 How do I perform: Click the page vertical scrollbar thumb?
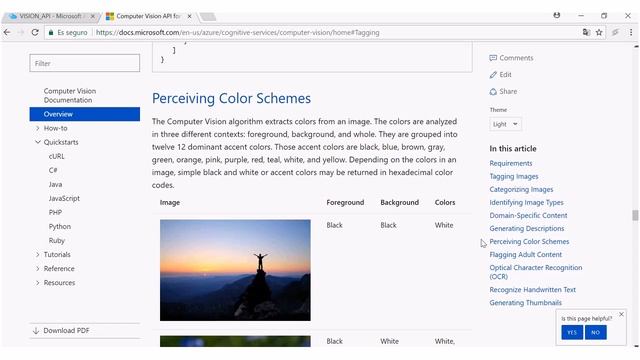tap(635, 215)
